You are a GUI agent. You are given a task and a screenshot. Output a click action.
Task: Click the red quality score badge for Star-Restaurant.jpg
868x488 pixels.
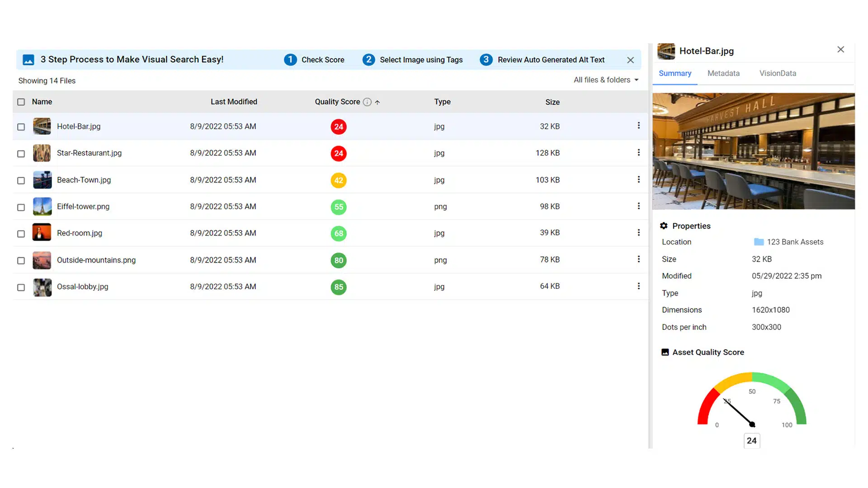pos(338,153)
